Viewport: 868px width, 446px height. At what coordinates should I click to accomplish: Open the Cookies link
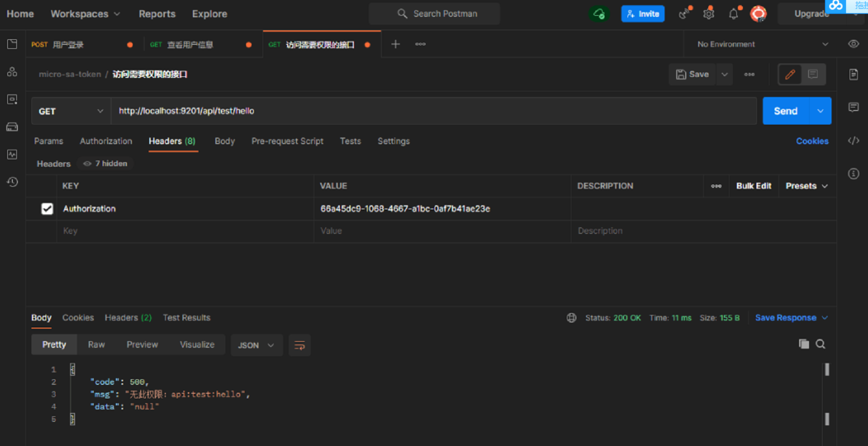coord(812,141)
